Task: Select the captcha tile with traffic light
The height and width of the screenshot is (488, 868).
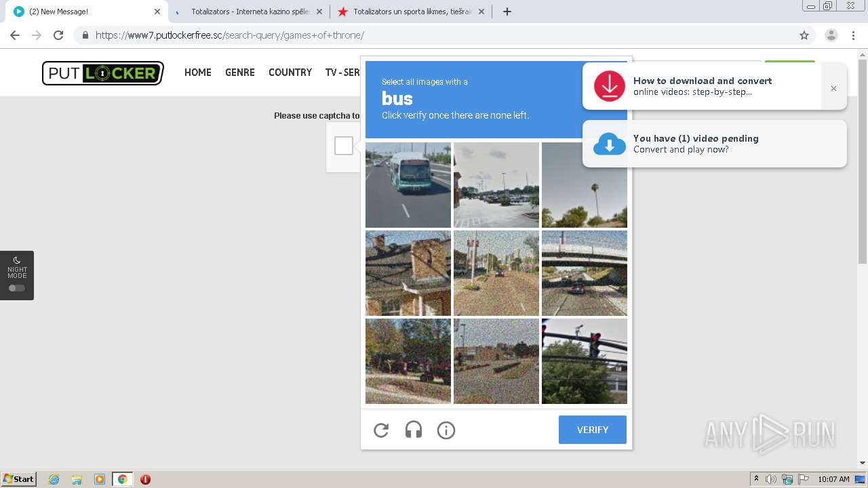Action: tap(585, 361)
